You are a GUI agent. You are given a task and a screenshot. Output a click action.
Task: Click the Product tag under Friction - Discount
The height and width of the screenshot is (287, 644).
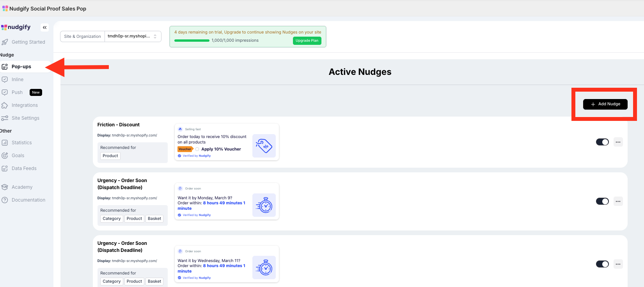[x=110, y=156]
